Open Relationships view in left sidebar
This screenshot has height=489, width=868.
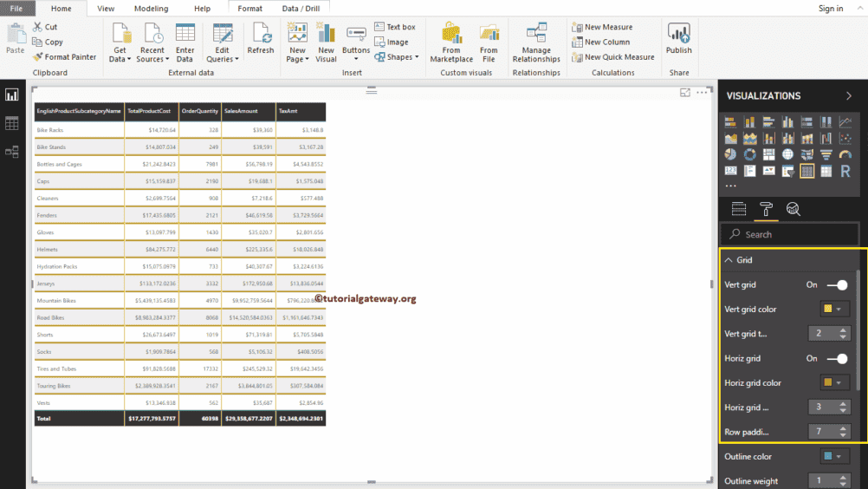(11, 151)
